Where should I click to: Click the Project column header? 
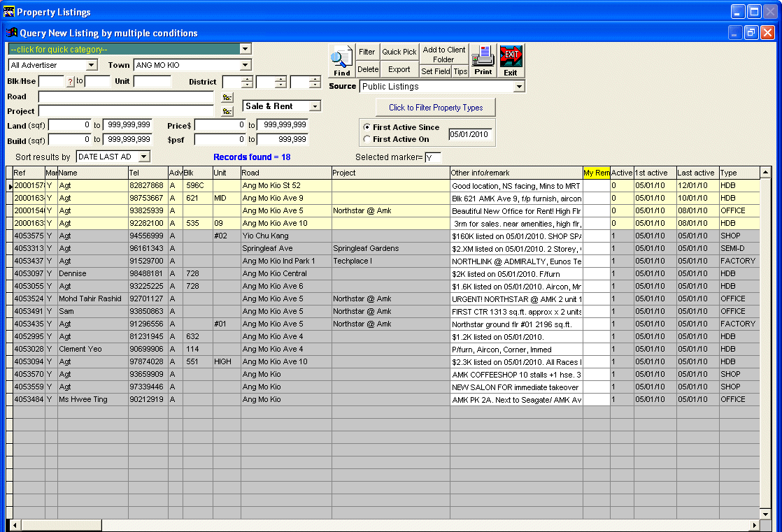point(390,173)
